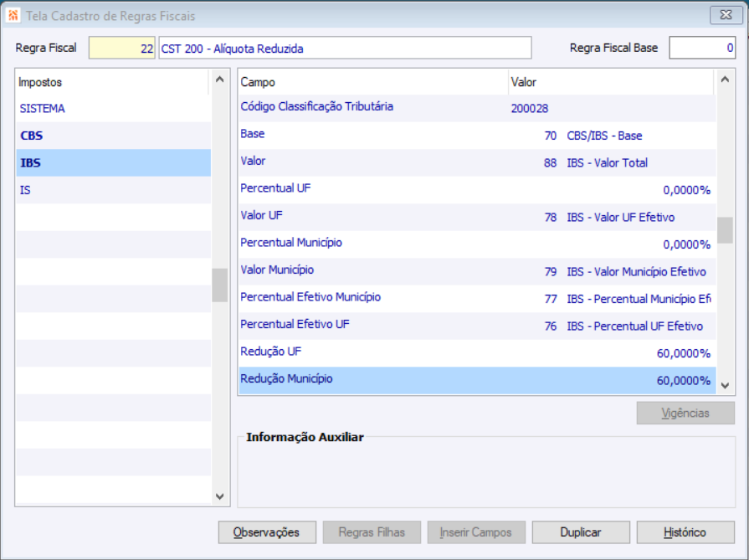The height and width of the screenshot is (560, 749).
Task: Open the Histórico
Action: click(x=685, y=532)
